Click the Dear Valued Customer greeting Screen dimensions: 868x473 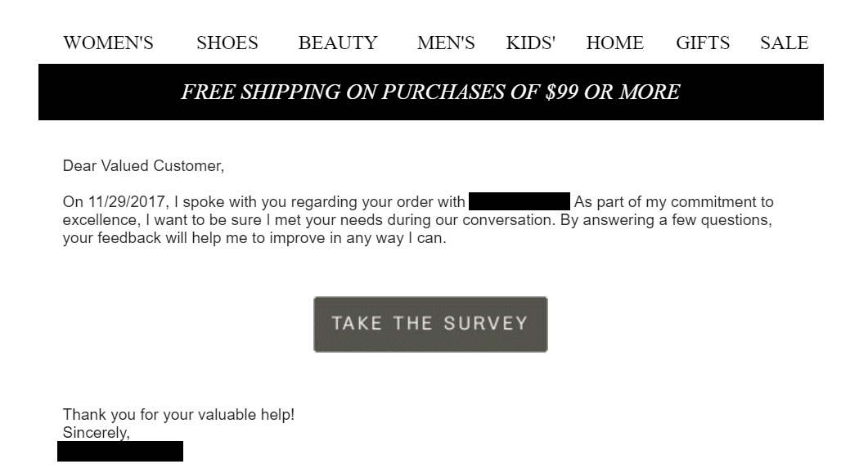click(x=143, y=165)
